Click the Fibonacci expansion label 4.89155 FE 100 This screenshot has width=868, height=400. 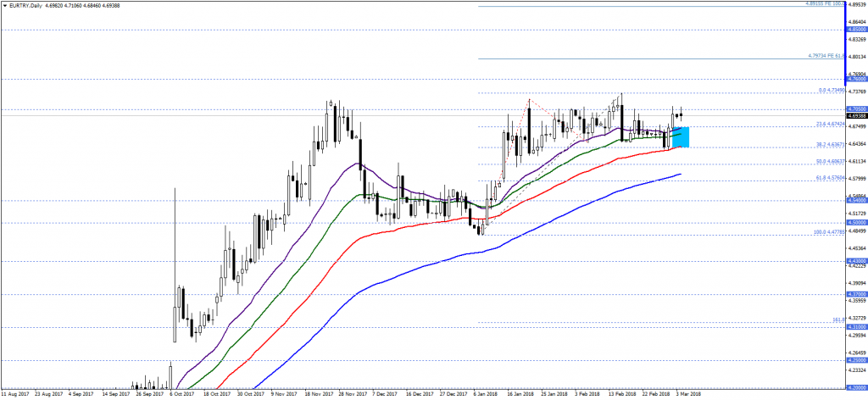(824, 3)
